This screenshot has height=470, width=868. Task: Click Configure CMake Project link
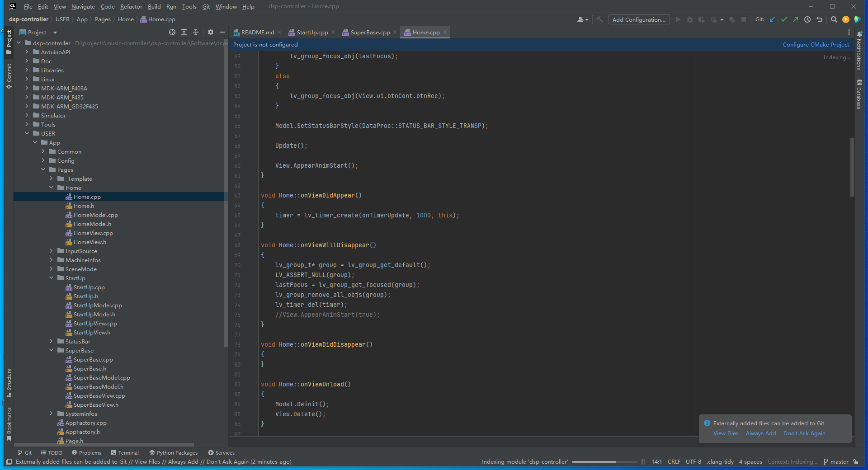(816, 44)
